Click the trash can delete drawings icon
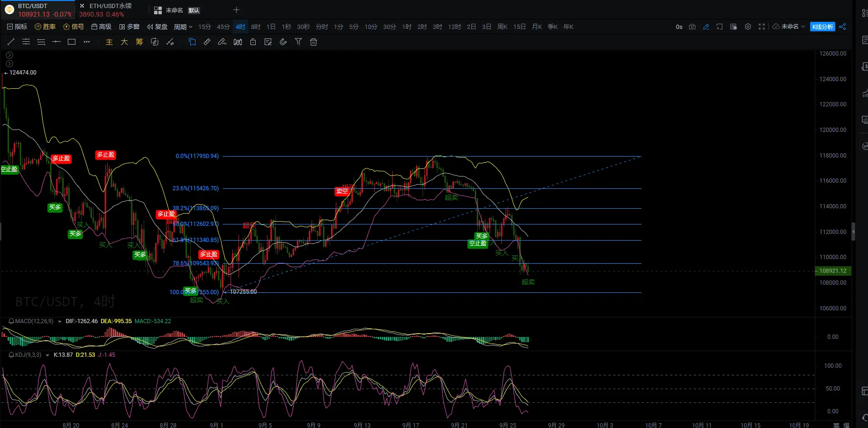 314,42
